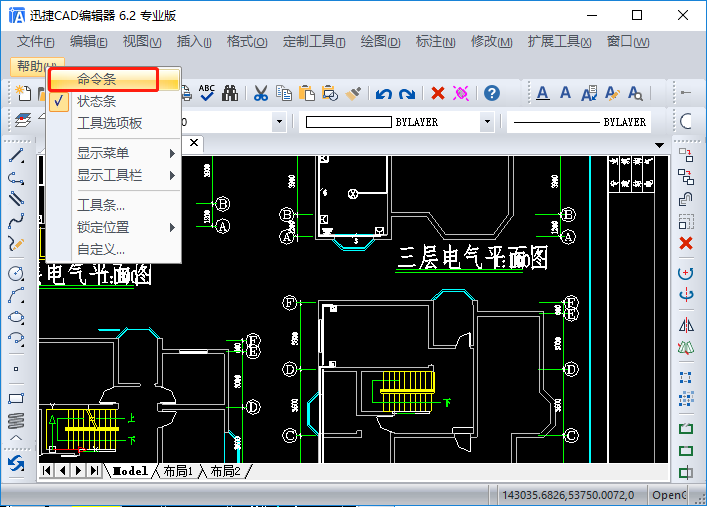Open the 标注 menu
The height and width of the screenshot is (507, 707).
(x=435, y=42)
